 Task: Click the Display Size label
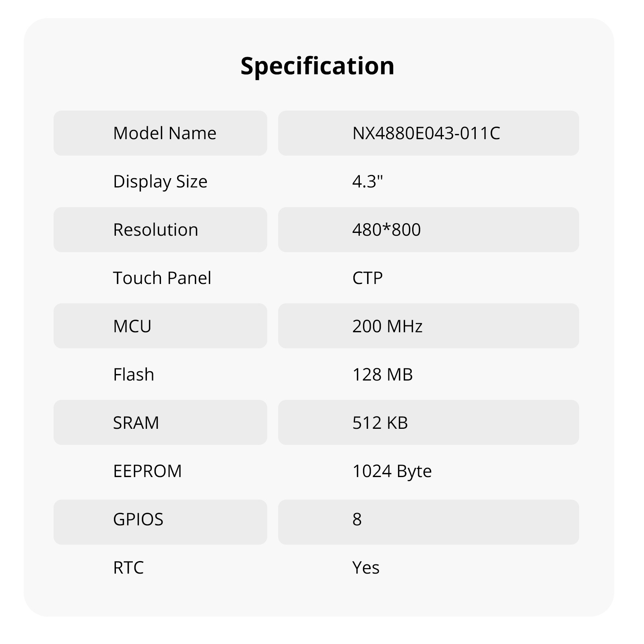point(160,181)
